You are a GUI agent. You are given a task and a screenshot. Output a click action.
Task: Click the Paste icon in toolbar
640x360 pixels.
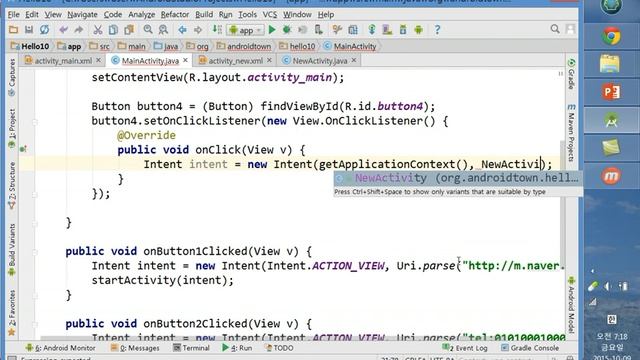[x=129, y=30]
